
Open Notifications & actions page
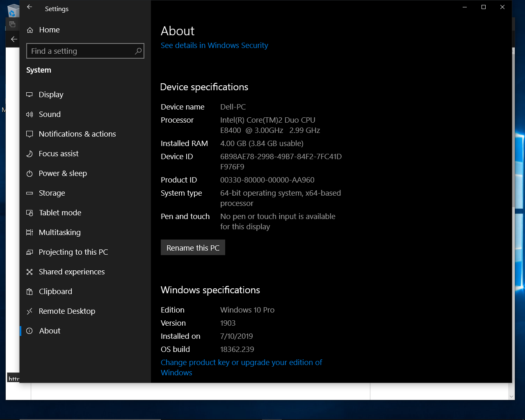85,134
